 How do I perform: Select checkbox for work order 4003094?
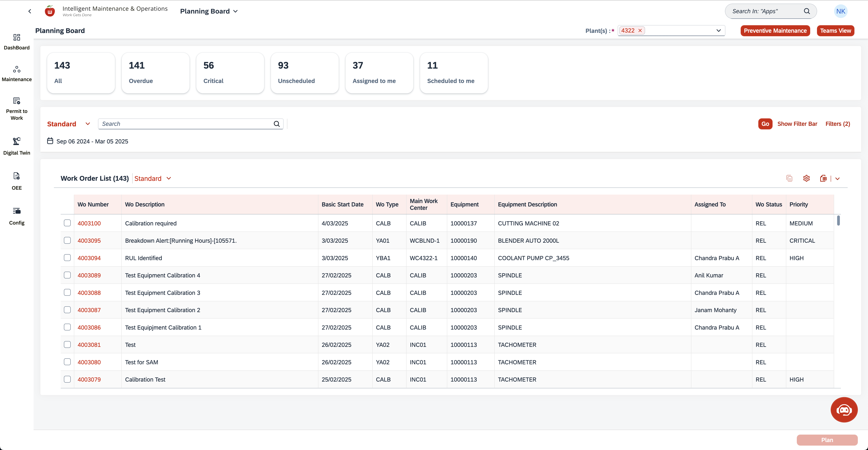click(x=67, y=257)
